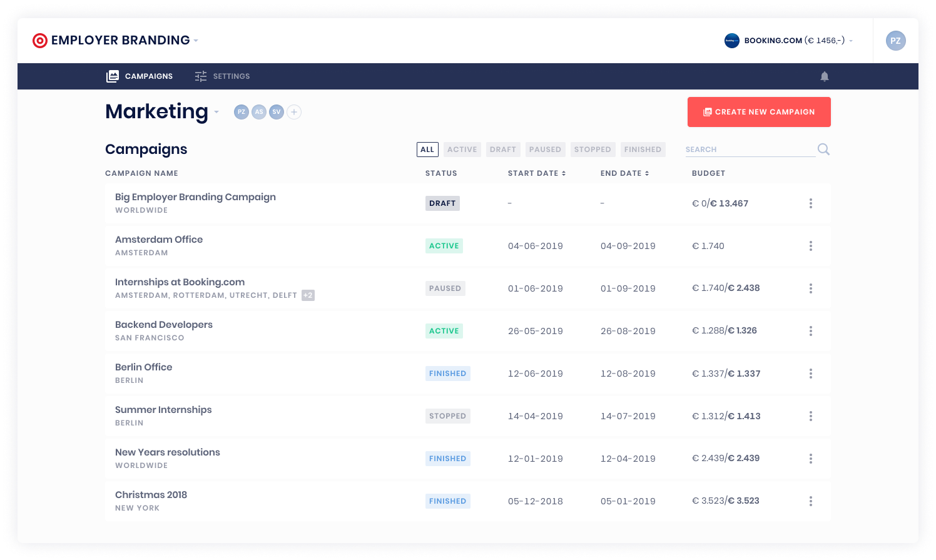Expand the +2 extra locations badge
This screenshot has width=936, height=560.
[308, 295]
